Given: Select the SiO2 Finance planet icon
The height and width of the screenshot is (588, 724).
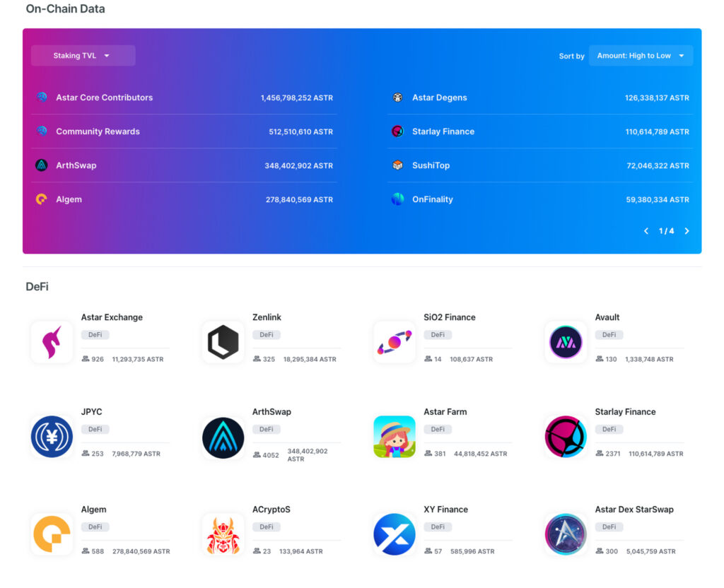Looking at the screenshot, I should tap(395, 342).
